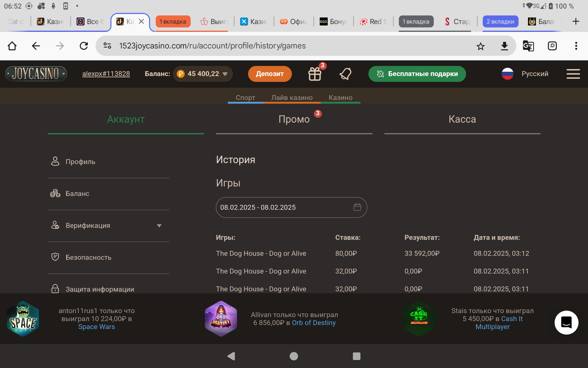Open the hamburger main menu
Image resolution: width=588 pixels, height=368 pixels.
click(573, 74)
